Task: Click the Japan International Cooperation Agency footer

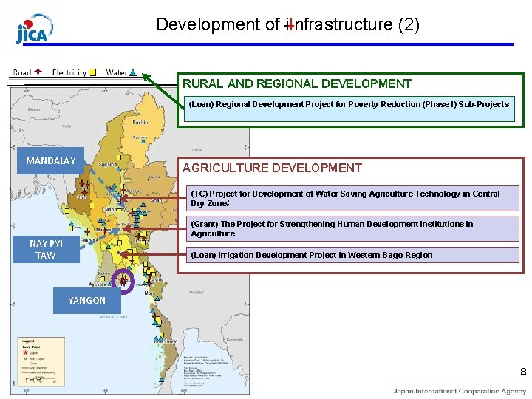Action: (x=460, y=391)
